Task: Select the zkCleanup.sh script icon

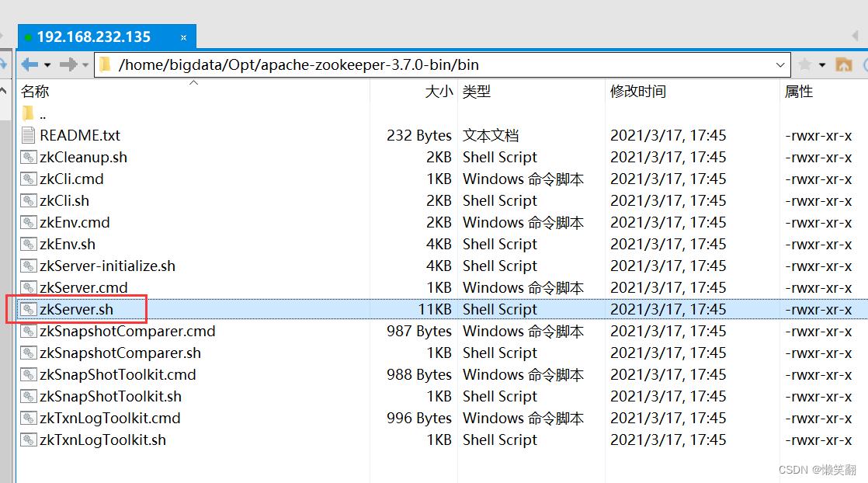Action: pos(29,157)
